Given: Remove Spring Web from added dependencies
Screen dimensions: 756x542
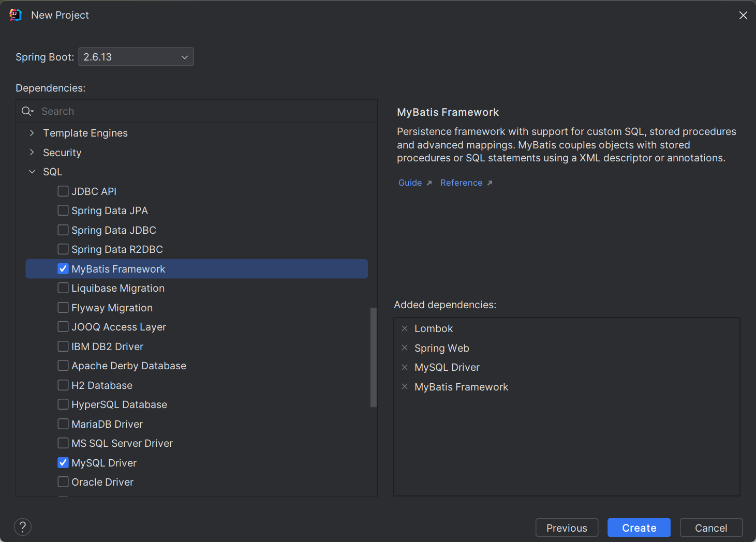Looking at the screenshot, I should [x=405, y=348].
